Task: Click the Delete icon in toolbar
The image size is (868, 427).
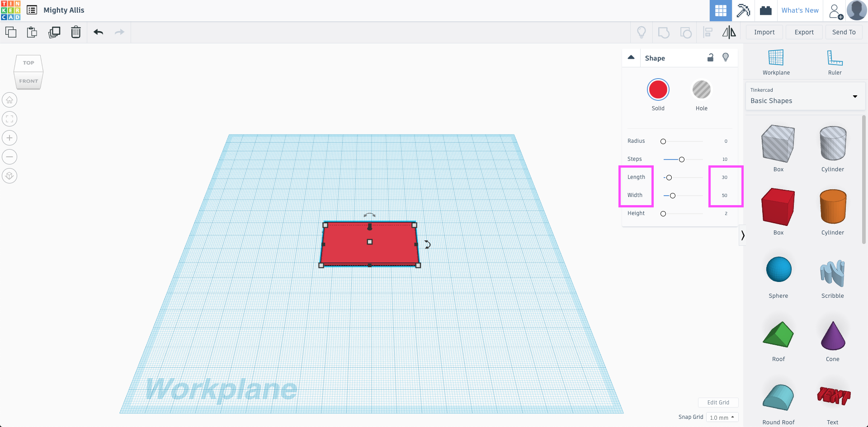Action: click(x=75, y=32)
